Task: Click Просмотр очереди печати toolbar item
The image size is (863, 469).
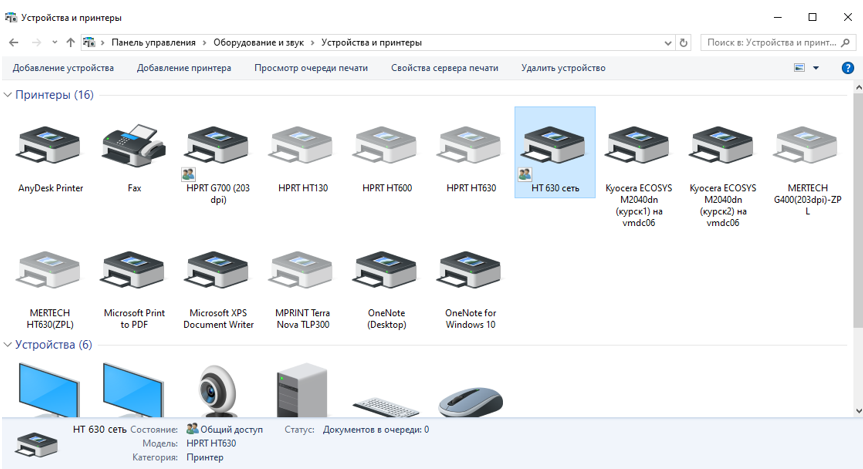Action: click(x=311, y=68)
